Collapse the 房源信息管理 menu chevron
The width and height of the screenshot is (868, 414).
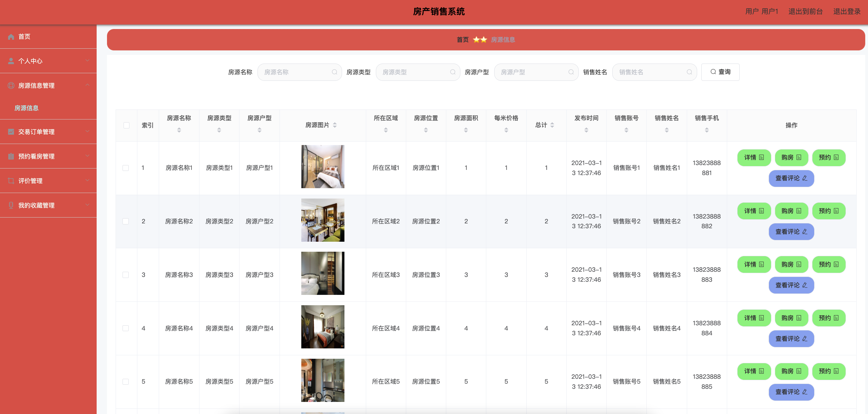tap(87, 85)
